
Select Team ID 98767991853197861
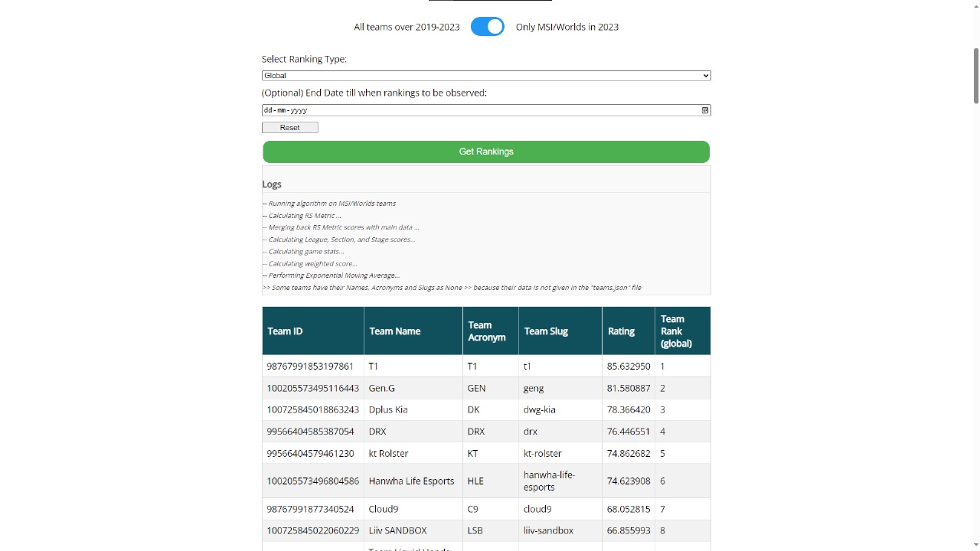point(310,367)
